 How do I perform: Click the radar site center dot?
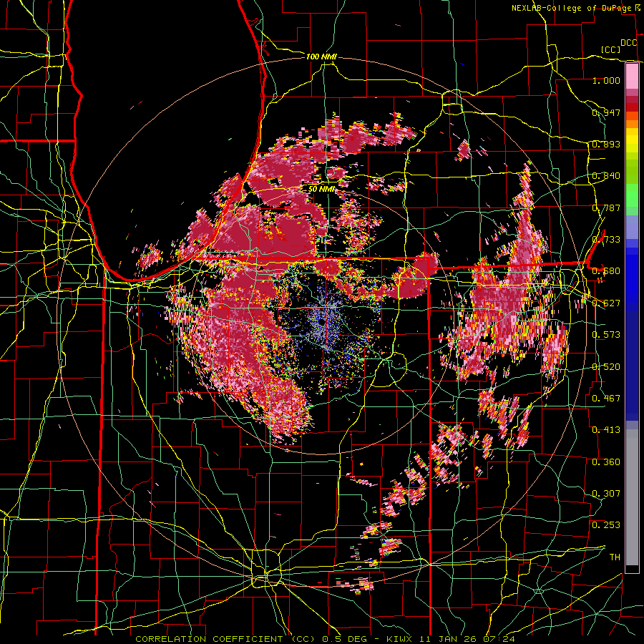(321, 323)
